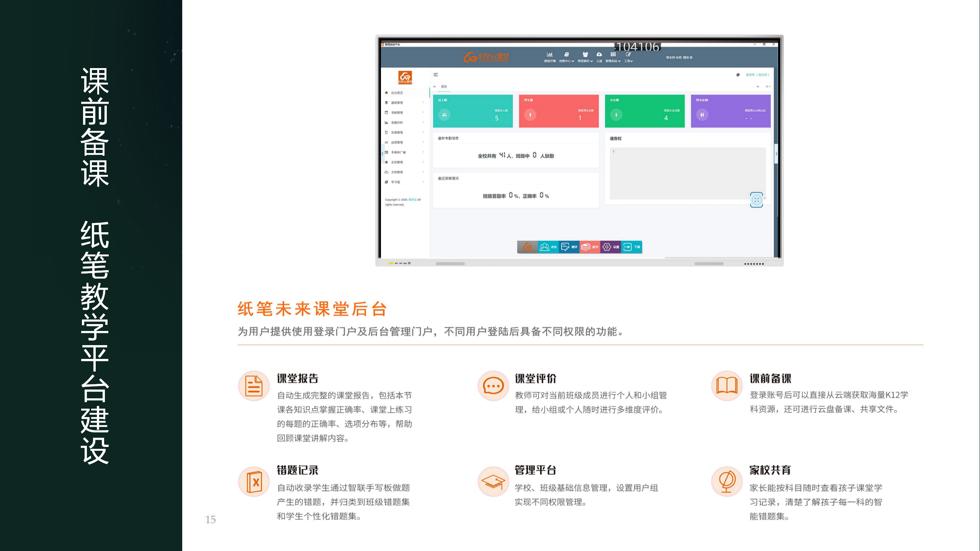Click the 管理平台 heading text
The height and width of the screenshot is (551, 980).
pyautogui.click(x=535, y=470)
